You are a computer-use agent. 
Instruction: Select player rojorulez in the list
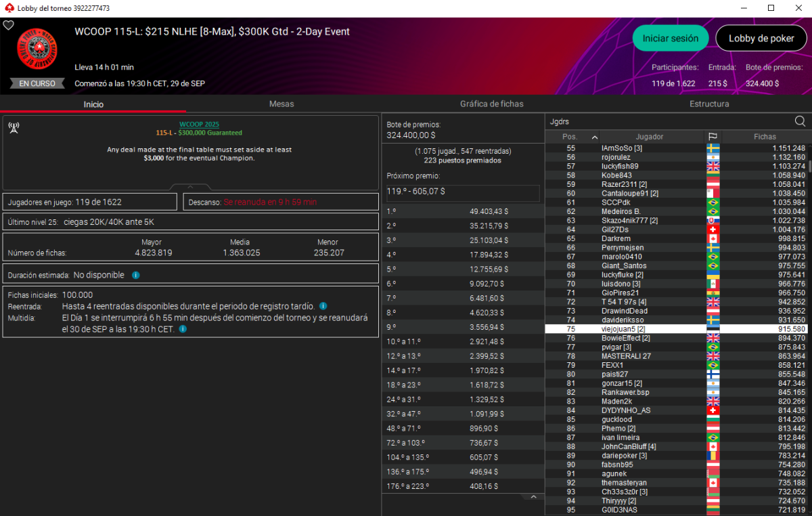coord(676,157)
